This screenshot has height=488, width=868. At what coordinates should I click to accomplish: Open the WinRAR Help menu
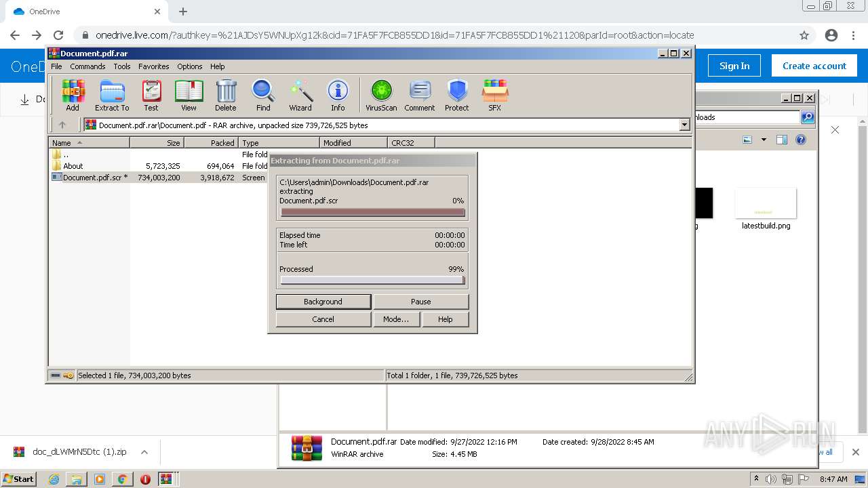pyautogui.click(x=217, y=66)
